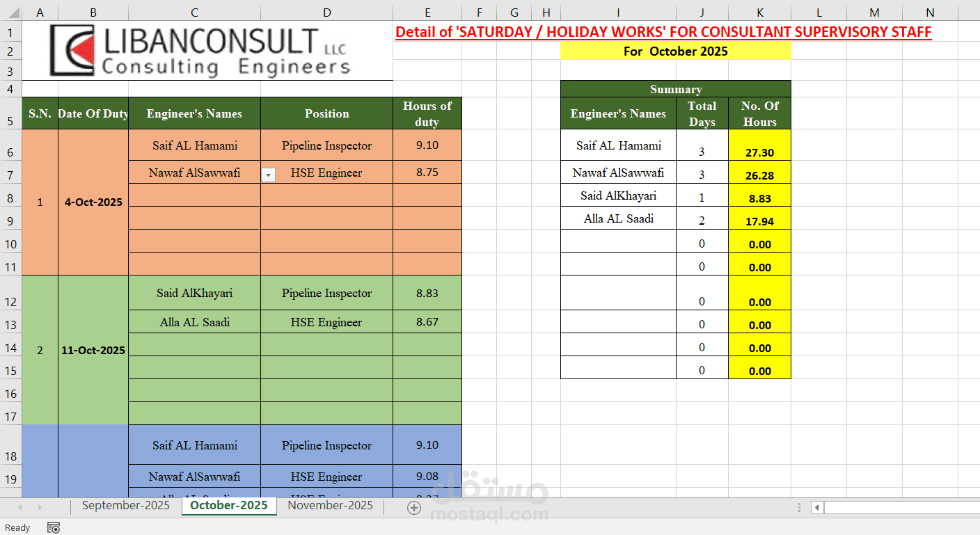Screen dimensions: 980x535
Task: Click 'Engineer's Names' heading in Summary table
Action: 618,113
